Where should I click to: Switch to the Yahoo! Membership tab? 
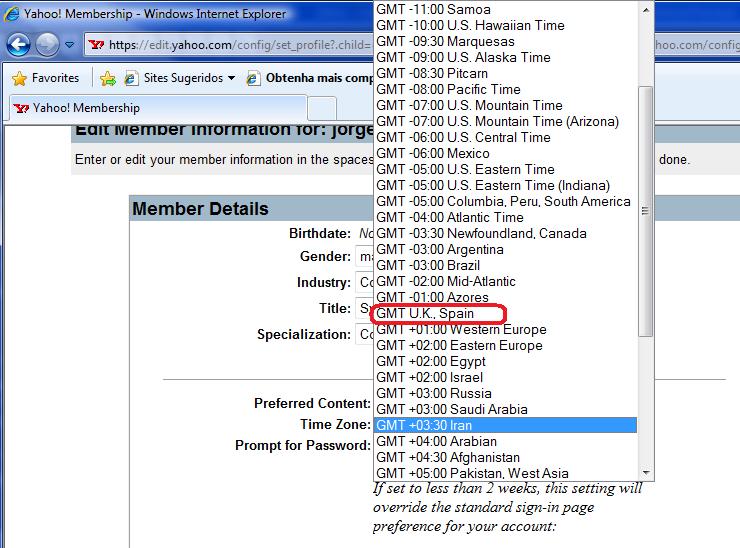pyautogui.click(x=85, y=108)
